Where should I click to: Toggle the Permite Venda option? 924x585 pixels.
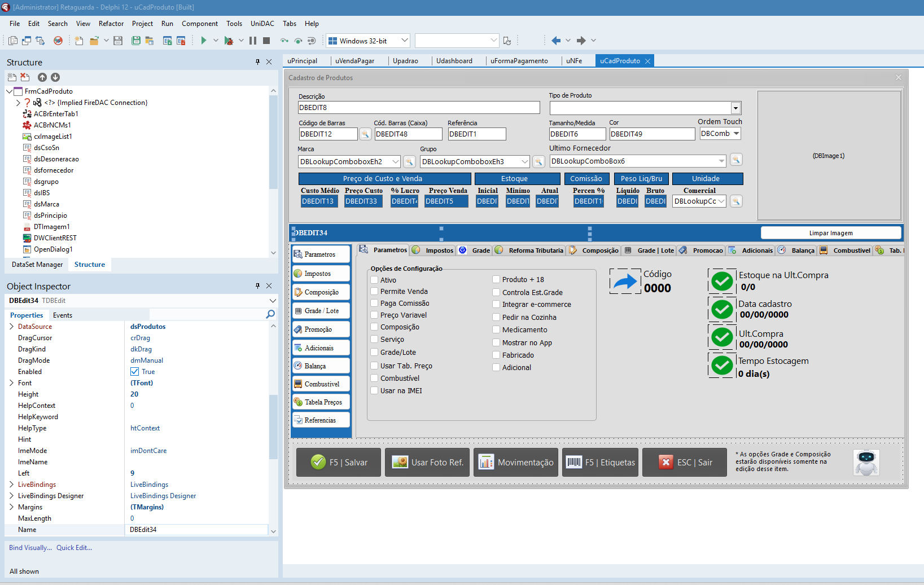click(x=374, y=292)
